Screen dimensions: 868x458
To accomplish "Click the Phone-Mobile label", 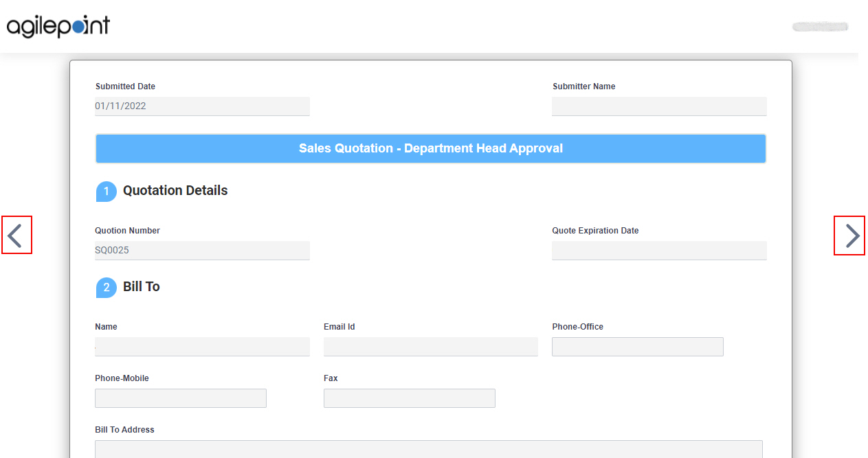I will coord(122,378).
